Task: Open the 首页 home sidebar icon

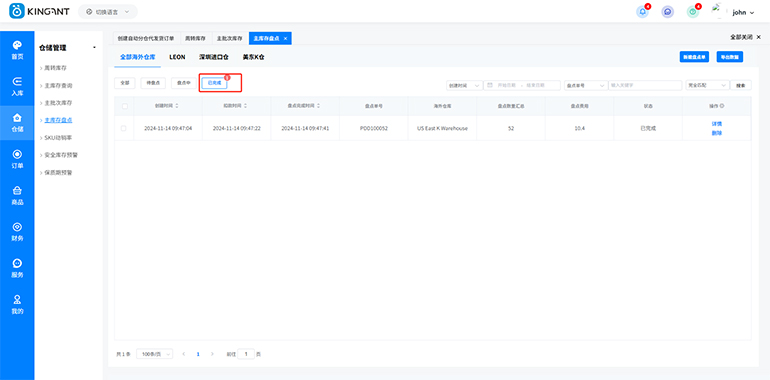Action: point(17,50)
